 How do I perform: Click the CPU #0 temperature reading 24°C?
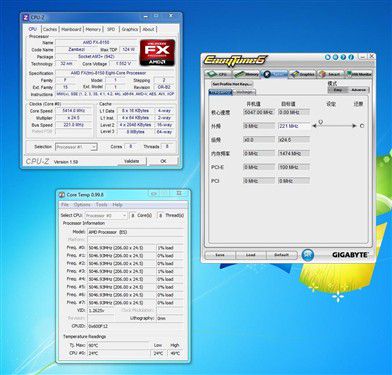click(x=118, y=353)
